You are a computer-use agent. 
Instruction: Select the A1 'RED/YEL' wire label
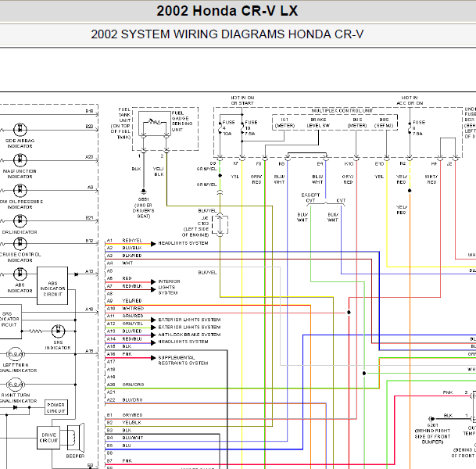132,241
